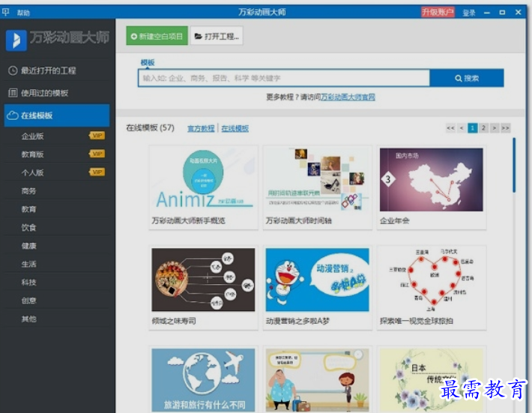Open 最近打开的工程 section
The width and height of the screenshot is (532, 413).
(x=57, y=70)
